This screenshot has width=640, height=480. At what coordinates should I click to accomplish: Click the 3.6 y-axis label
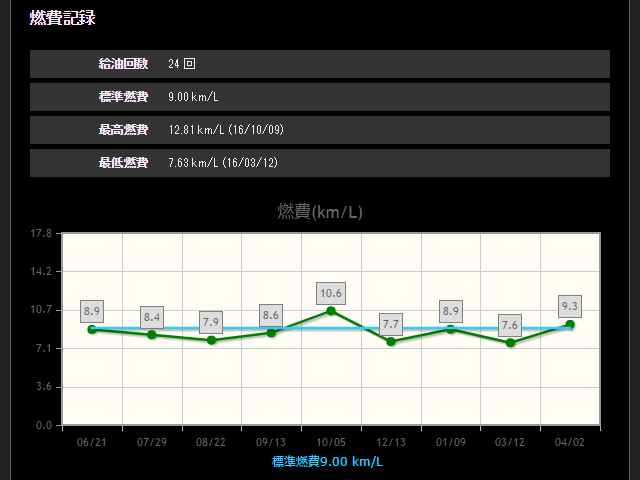pos(44,387)
